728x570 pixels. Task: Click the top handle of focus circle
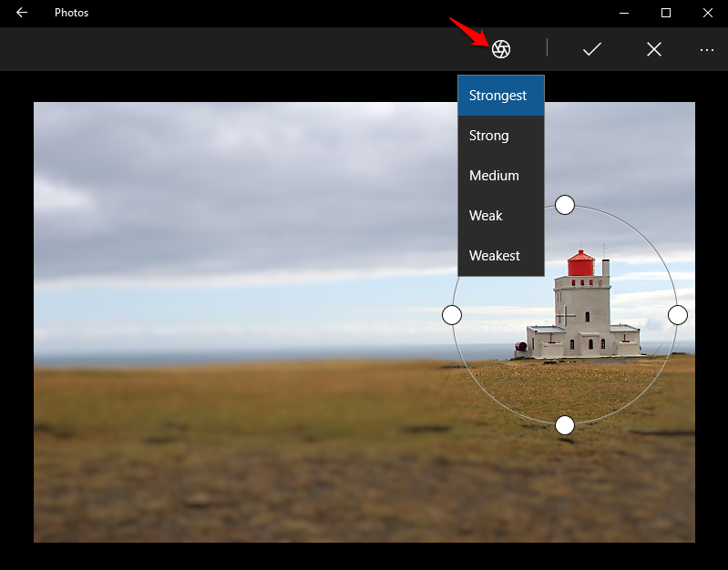(565, 205)
